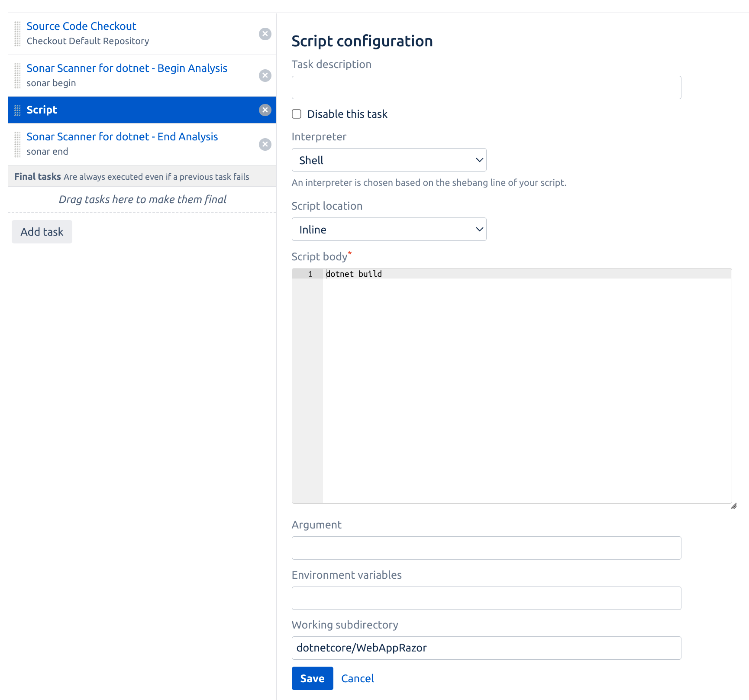Grab drag handle of Begin Analysis task
The width and height of the screenshot is (749, 700).
[17, 76]
